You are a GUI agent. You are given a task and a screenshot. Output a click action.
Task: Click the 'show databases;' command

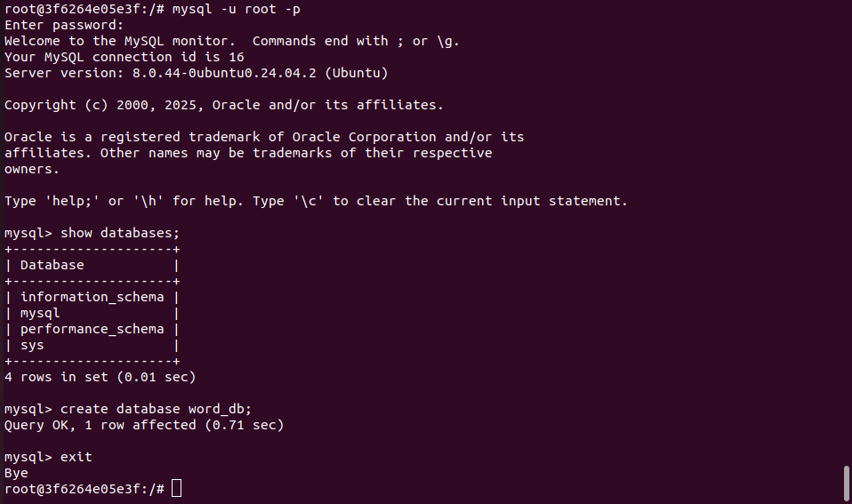point(120,233)
